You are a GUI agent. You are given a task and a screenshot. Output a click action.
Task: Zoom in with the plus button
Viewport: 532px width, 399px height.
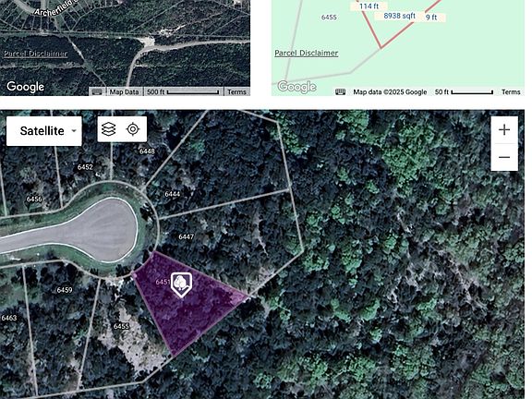[x=504, y=130]
